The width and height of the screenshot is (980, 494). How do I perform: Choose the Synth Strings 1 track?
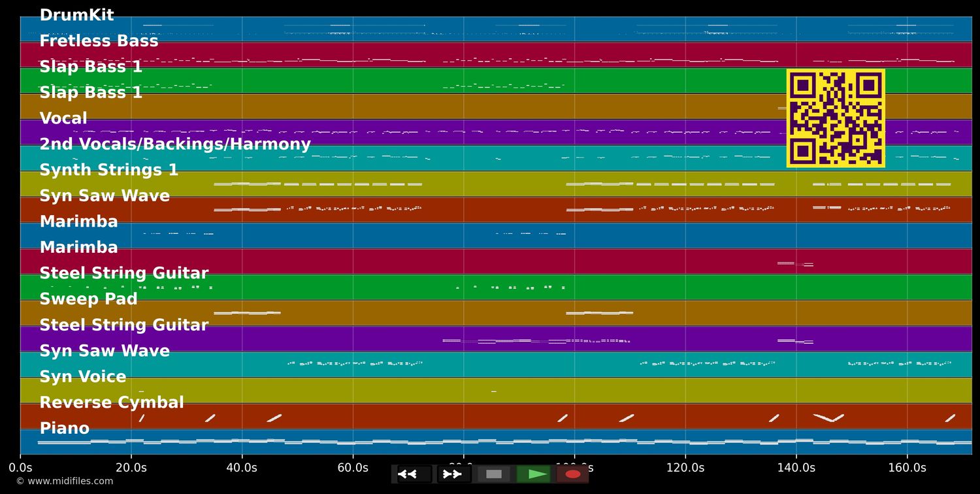click(x=108, y=171)
